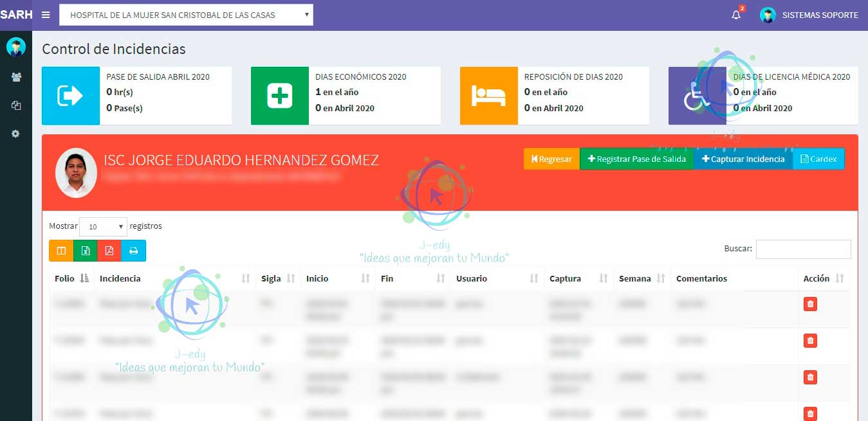Open settings via the sidebar gear icon
Screen dimensions: 868x421
(16, 134)
